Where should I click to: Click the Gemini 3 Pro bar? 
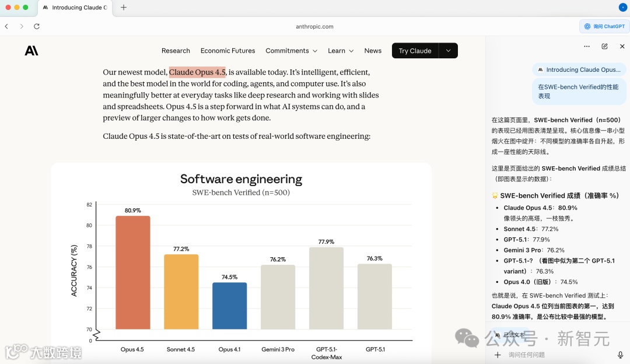[278, 297]
